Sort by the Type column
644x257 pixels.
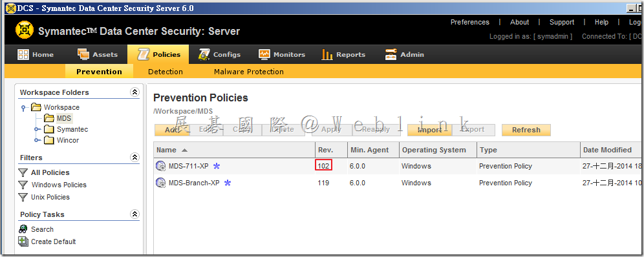528,150
